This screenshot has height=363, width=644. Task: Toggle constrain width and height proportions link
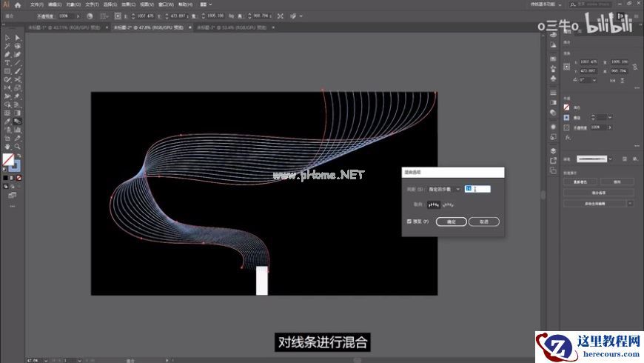coord(635,66)
